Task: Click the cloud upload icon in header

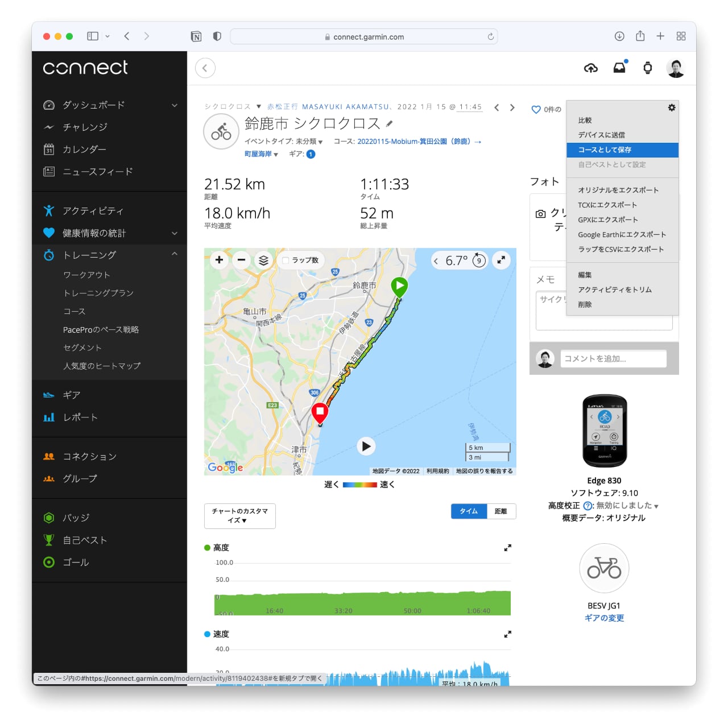Action: 591,68
